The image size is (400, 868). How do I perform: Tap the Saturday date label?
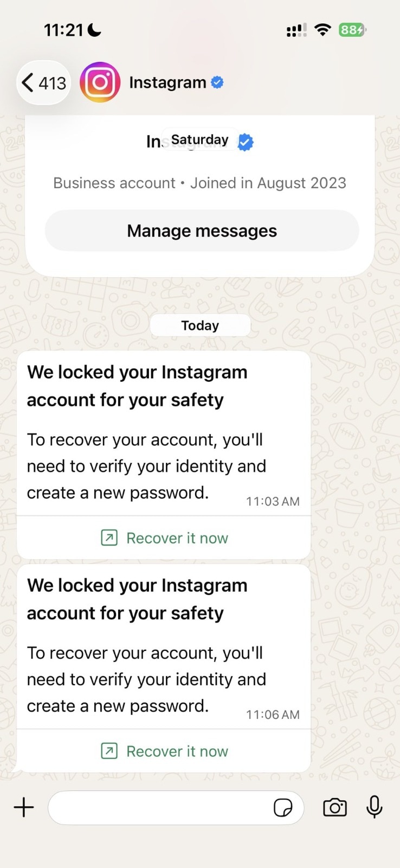(x=200, y=140)
